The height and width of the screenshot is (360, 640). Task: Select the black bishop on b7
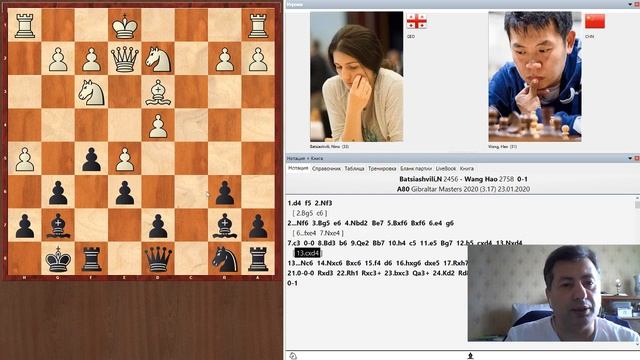point(224,226)
